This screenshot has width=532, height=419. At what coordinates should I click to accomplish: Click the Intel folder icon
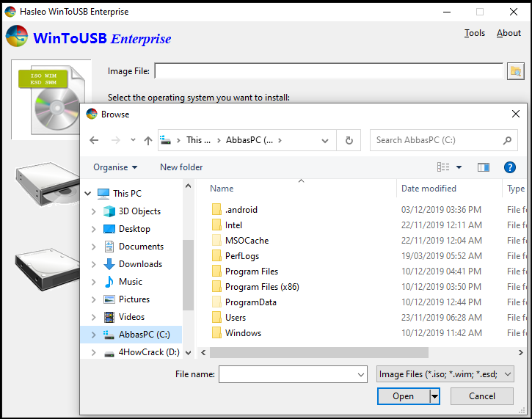click(216, 225)
